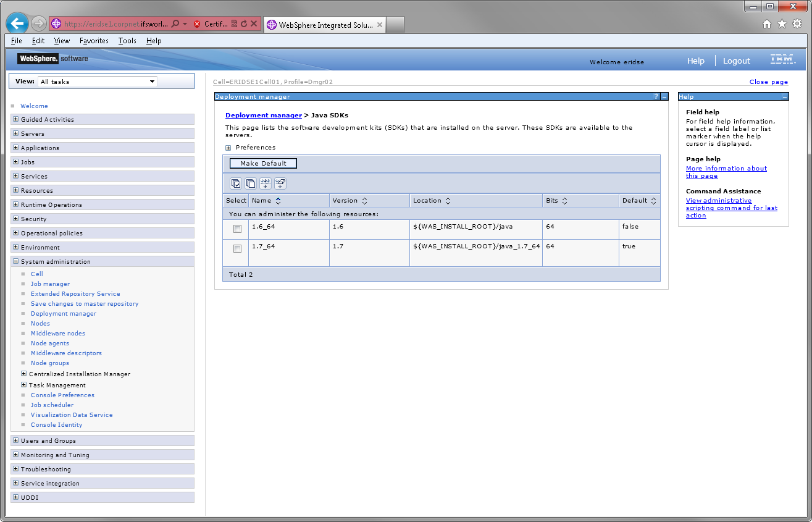This screenshot has height=522, width=812.
Task: Open the Node agents navigation link
Action: (50, 343)
